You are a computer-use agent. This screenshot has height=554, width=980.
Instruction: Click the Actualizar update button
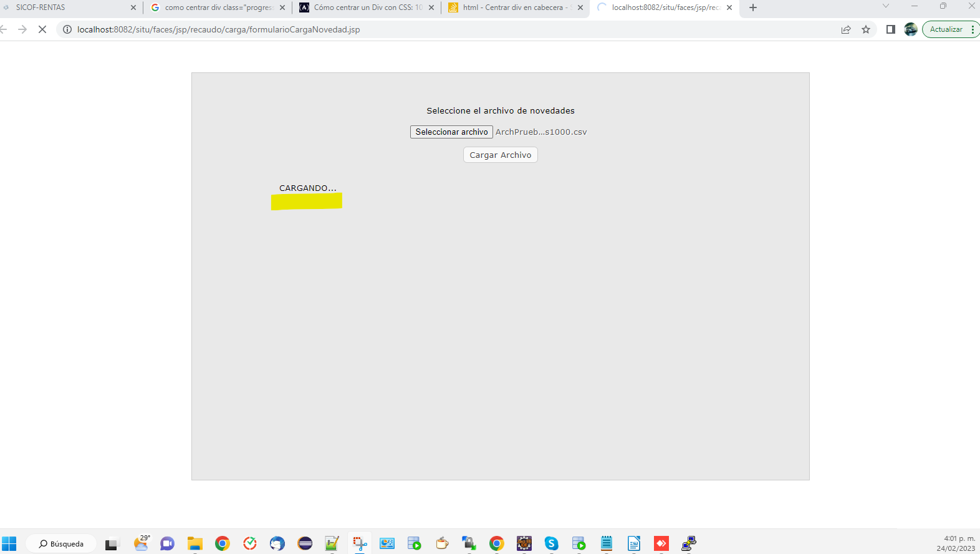pyautogui.click(x=946, y=29)
